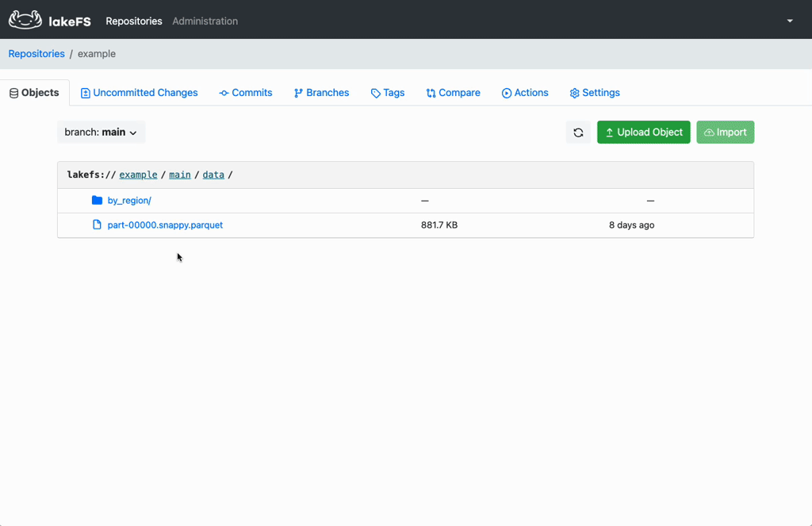
Task: Select Repositories in the top navigation bar
Action: point(133,21)
